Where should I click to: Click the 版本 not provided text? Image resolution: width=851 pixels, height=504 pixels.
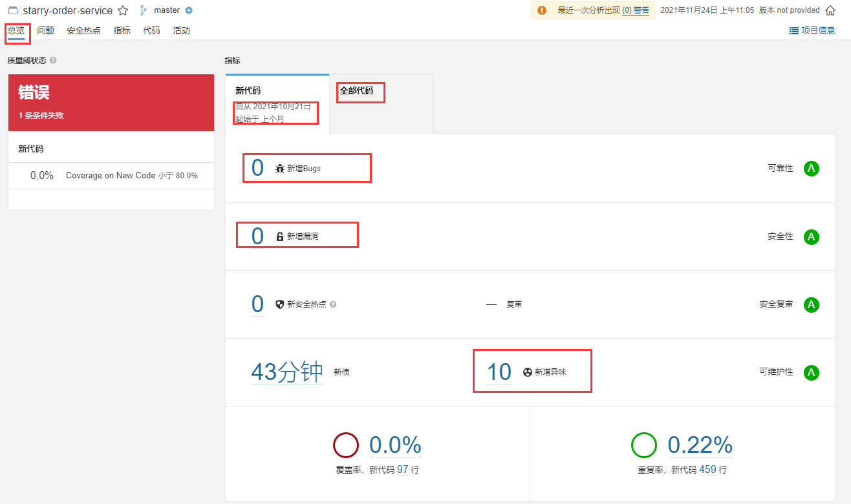tap(789, 10)
